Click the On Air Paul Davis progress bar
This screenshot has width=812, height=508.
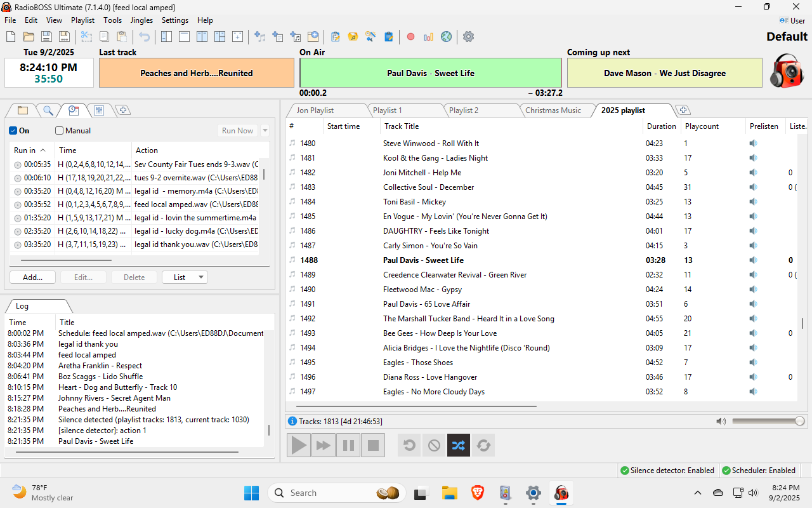(x=431, y=73)
